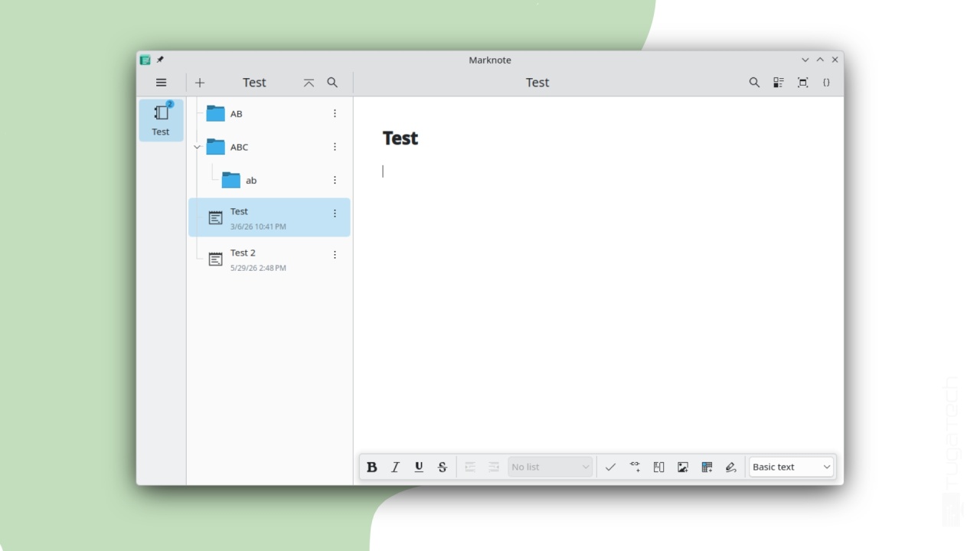Search within the Test note editor
Image resolution: width=980 pixels, height=551 pixels.
tap(754, 83)
